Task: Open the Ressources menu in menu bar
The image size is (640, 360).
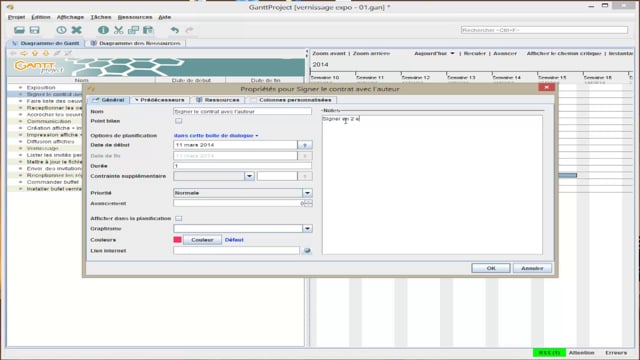Action: (135, 17)
